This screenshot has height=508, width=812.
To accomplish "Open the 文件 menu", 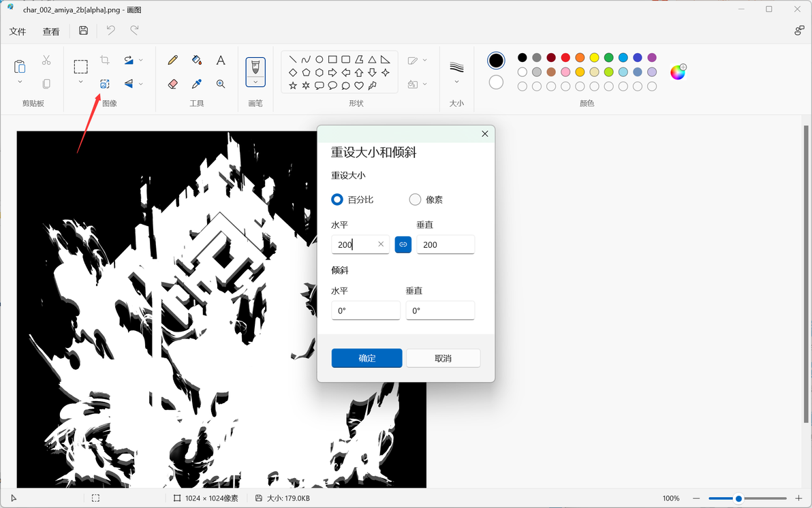I will pyautogui.click(x=18, y=31).
